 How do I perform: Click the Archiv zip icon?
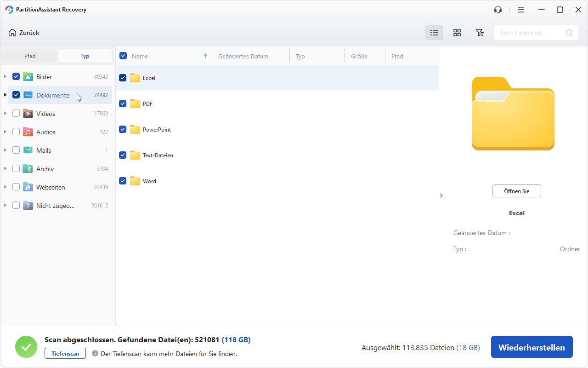tap(28, 169)
